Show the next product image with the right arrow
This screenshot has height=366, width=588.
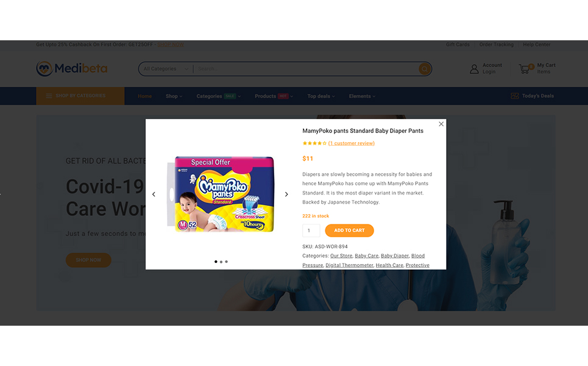pos(286,194)
